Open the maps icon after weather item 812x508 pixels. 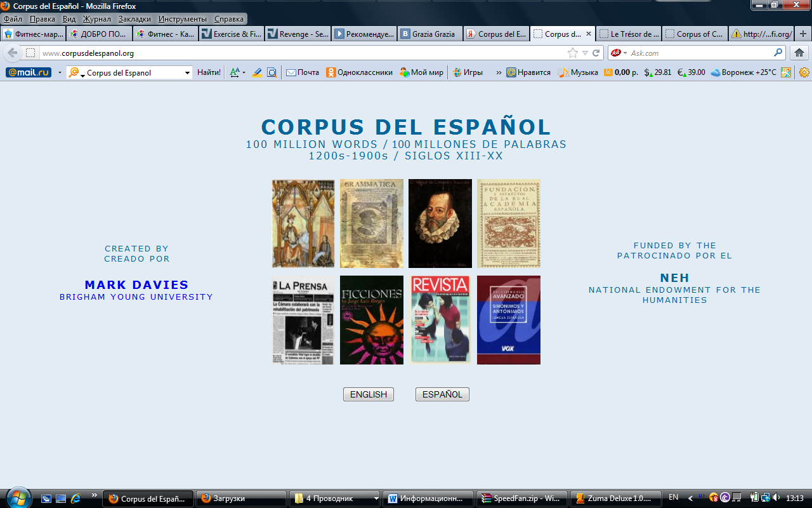pyautogui.click(x=787, y=72)
